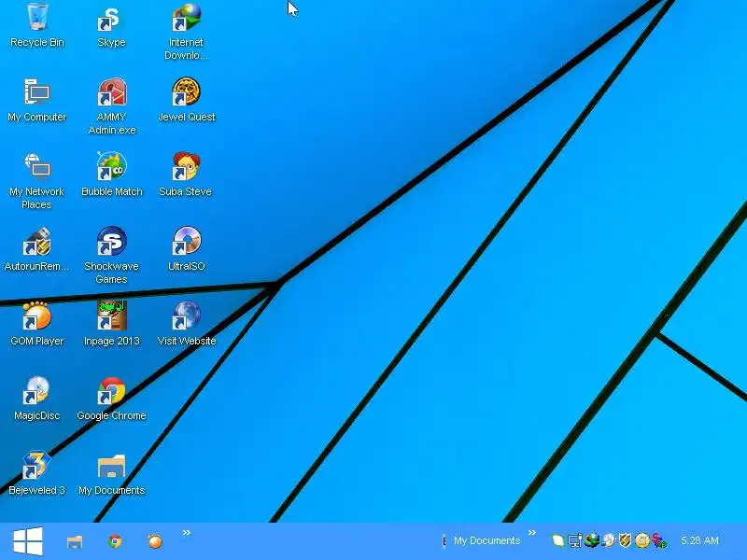Open the network connection tray icon
This screenshot has width=747, height=560.
coord(575,540)
